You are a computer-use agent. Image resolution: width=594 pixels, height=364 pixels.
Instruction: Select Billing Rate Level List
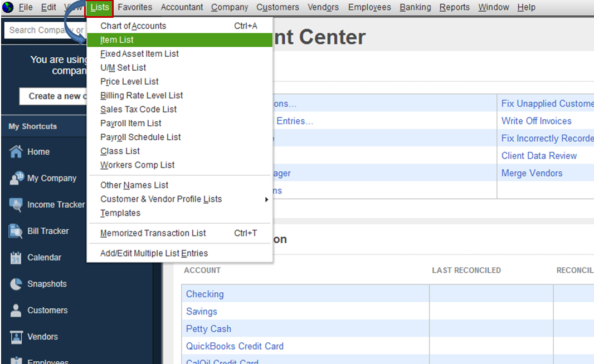tap(179, 95)
